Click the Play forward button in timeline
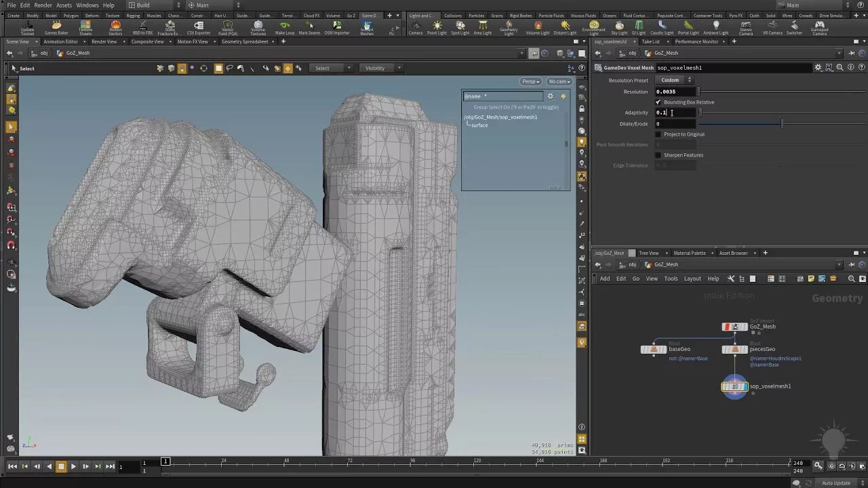 click(x=73, y=466)
